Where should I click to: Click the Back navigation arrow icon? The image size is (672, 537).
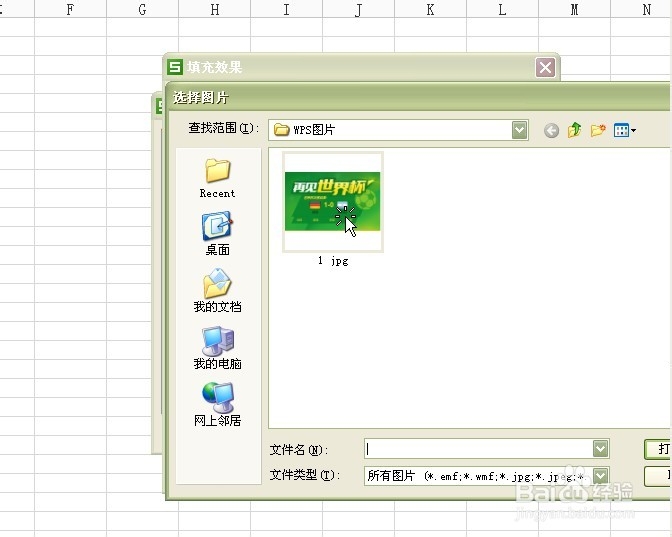coord(551,130)
